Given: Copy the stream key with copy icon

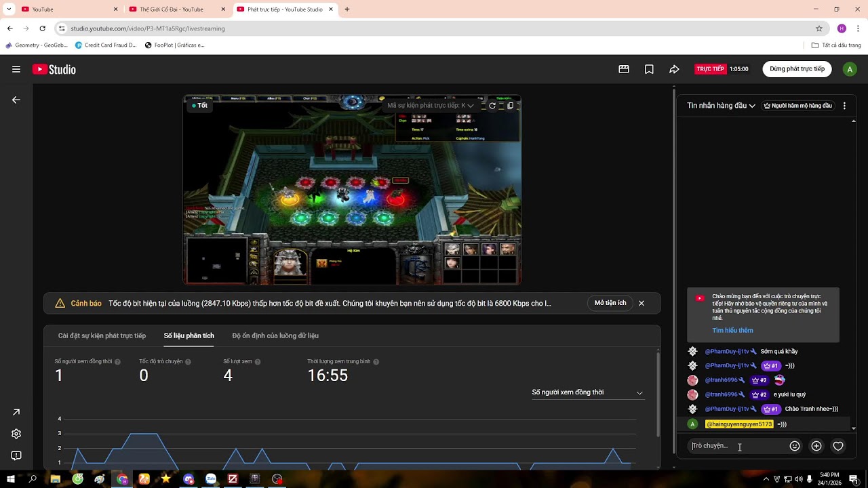Looking at the screenshot, I should click(511, 106).
